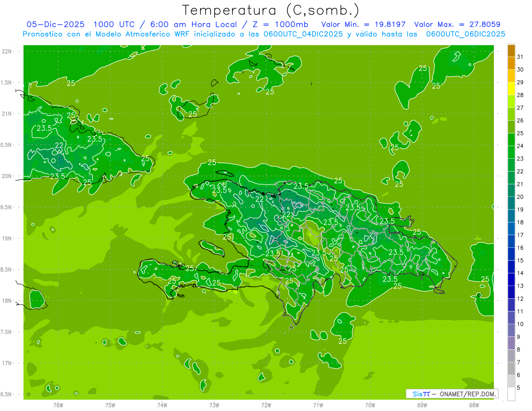Click the gray swatch between 6 and 7
This screenshot has height=411, width=532.
(511, 369)
